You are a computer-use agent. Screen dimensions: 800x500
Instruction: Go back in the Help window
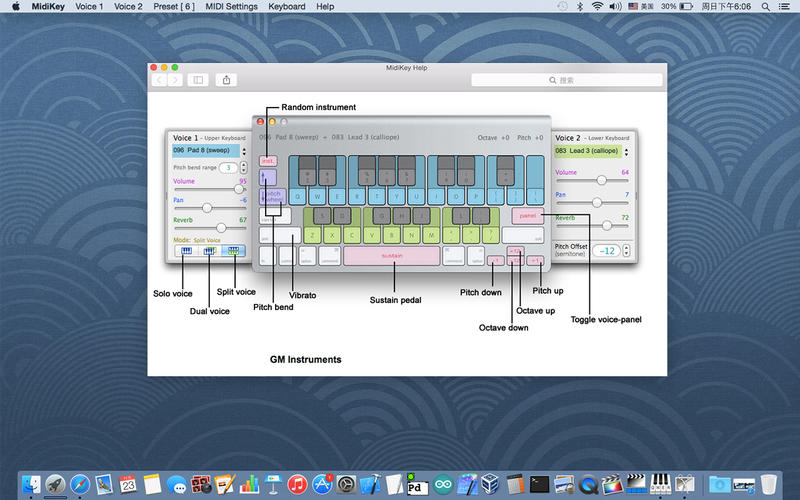click(159, 80)
